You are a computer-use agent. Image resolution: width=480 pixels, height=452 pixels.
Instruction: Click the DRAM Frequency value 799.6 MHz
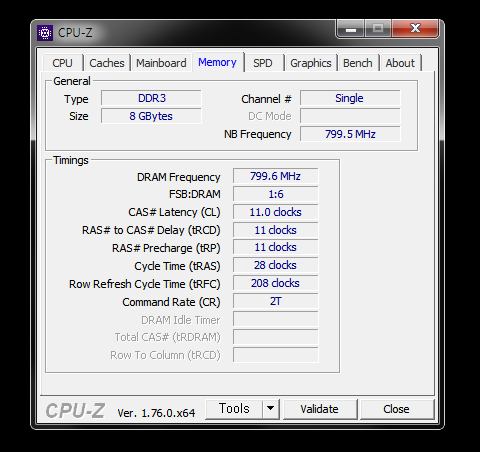coord(276,176)
